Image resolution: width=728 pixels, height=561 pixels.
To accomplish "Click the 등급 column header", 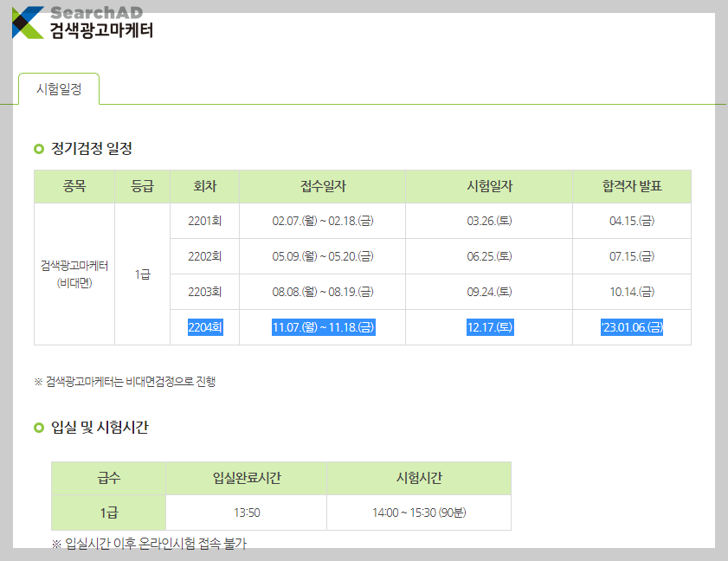I will pyautogui.click(x=142, y=186).
